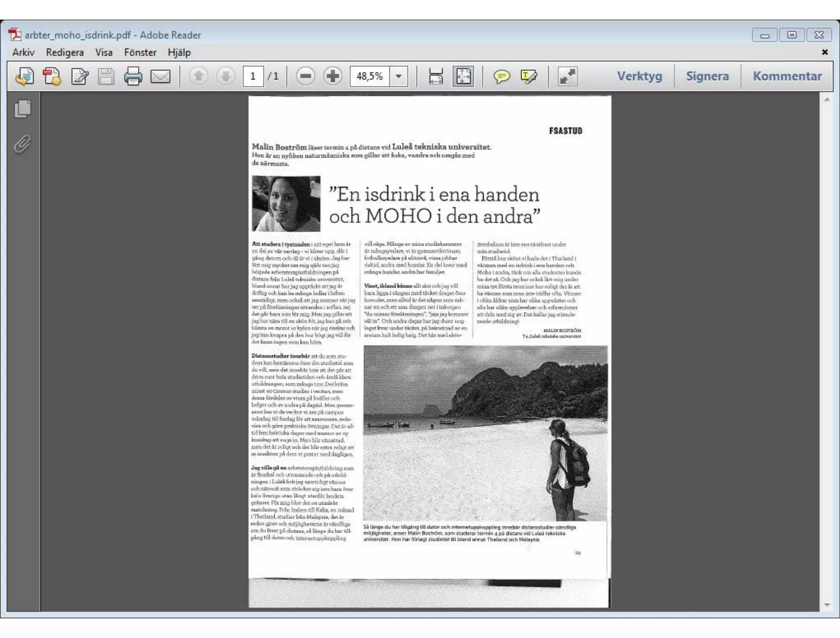Image resolution: width=840 pixels, height=638 pixels.
Task: Click the Print file icon
Action: pos(133,77)
